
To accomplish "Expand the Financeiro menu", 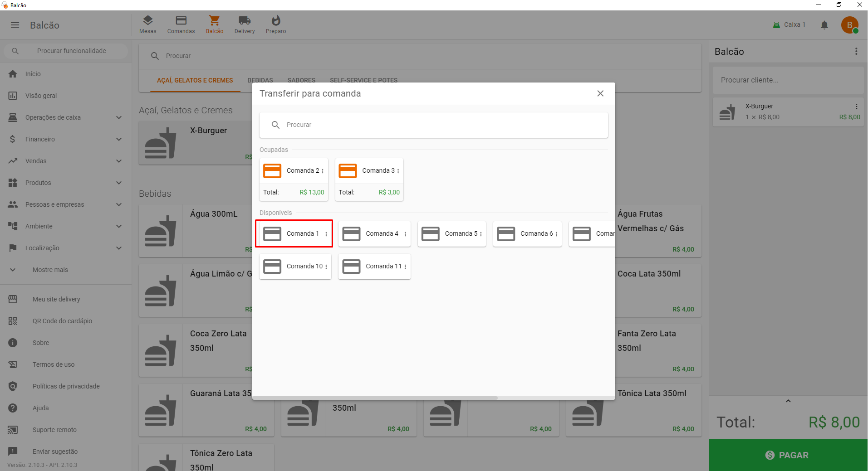I will point(66,139).
